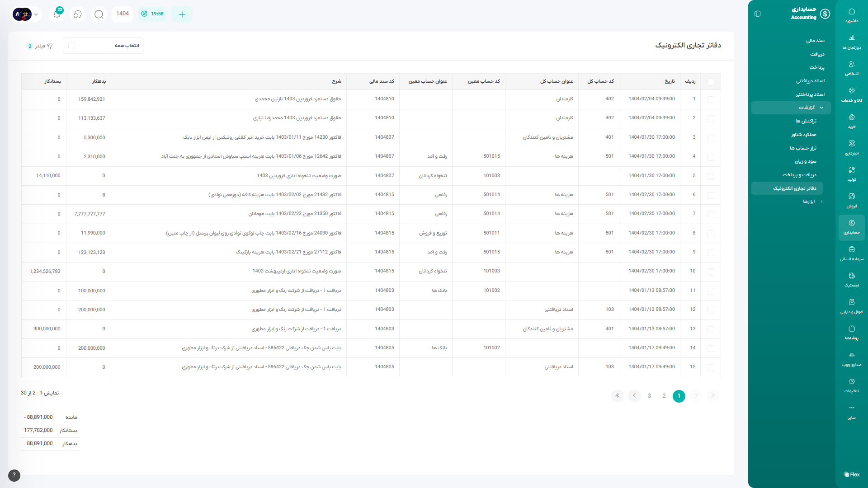This screenshot has width=868, height=488.
Task: Collapse the sidebar panel icon
Action: click(758, 14)
